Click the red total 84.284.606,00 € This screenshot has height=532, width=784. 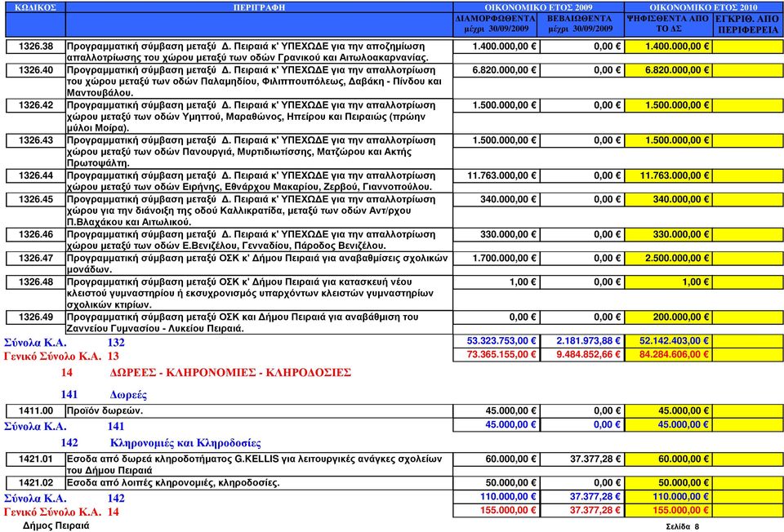point(669,354)
